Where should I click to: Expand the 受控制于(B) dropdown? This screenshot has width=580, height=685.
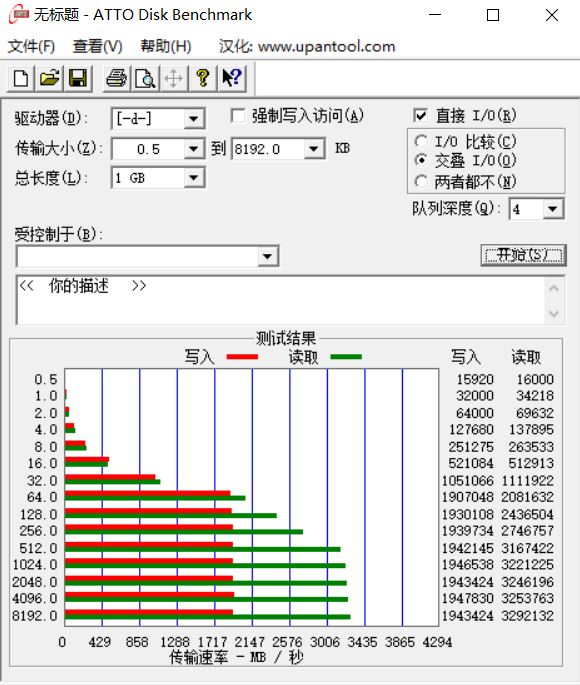point(268,256)
